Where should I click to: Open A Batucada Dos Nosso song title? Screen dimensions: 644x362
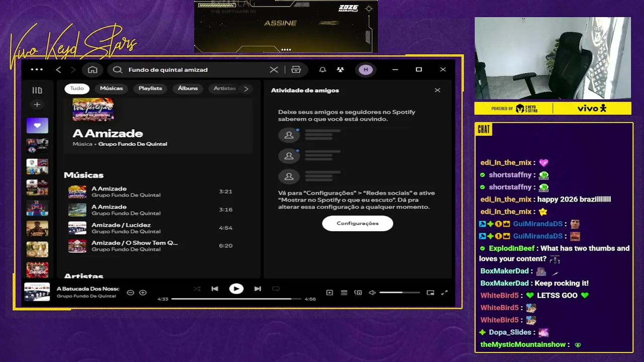click(88, 289)
